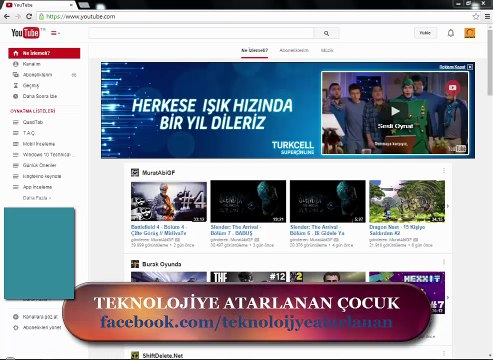Viewport: 493px width, 360px height.
Task: Open options dots for the MuratAbiGF row
Action: point(444,171)
